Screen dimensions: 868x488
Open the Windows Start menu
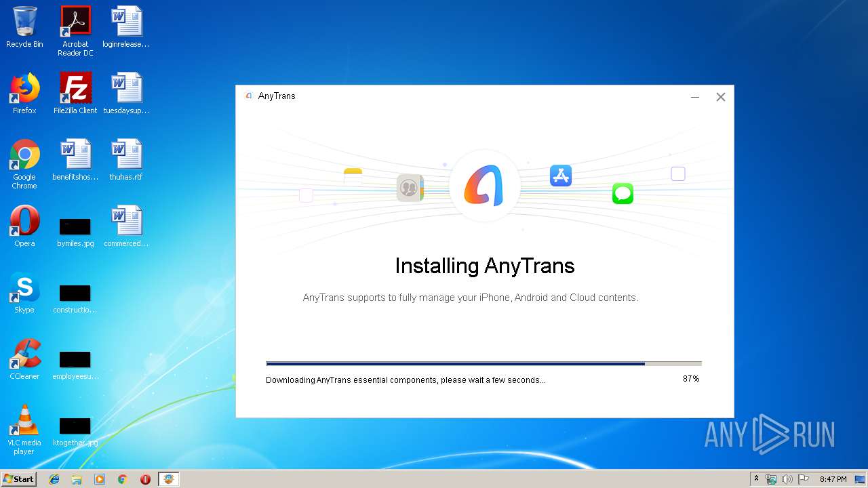18,479
